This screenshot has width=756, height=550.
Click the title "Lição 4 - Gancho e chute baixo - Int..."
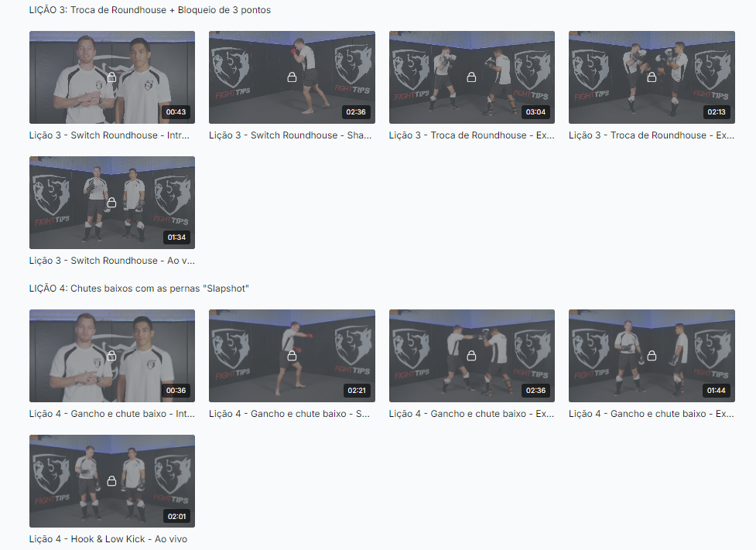(x=111, y=414)
